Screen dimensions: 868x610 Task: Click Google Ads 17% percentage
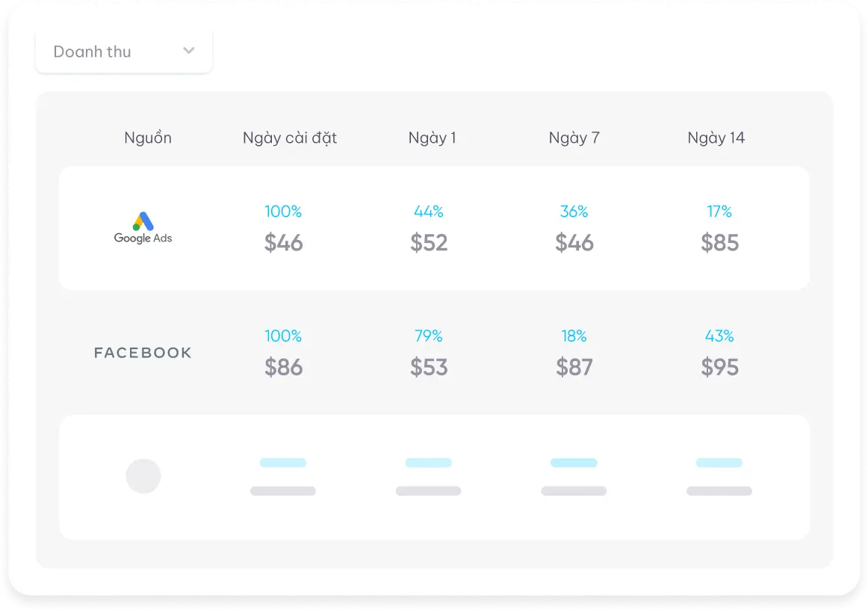[719, 212]
